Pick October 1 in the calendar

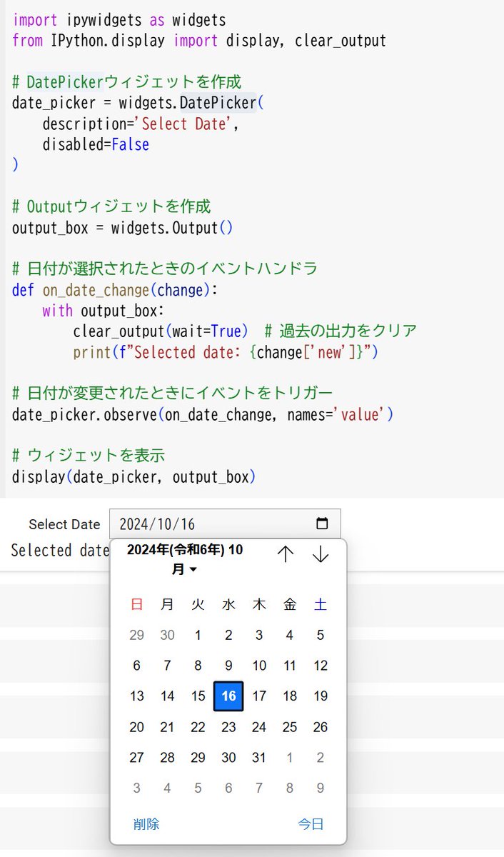click(x=198, y=635)
